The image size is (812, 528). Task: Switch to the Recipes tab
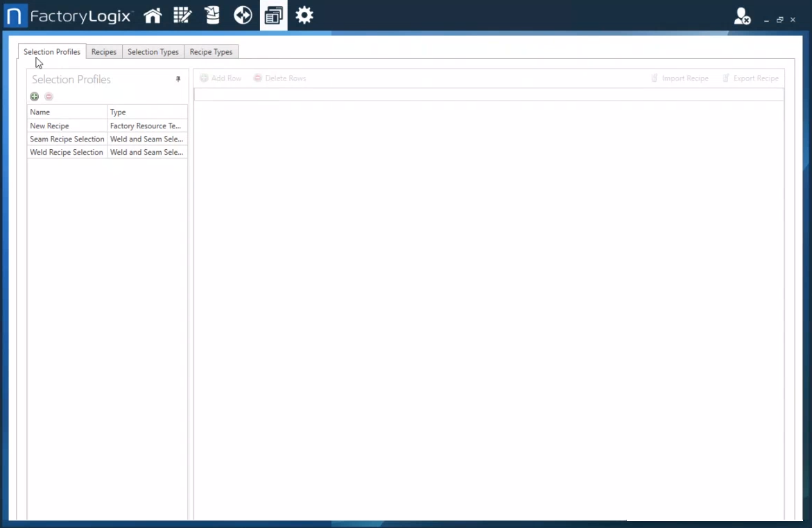[103, 51]
